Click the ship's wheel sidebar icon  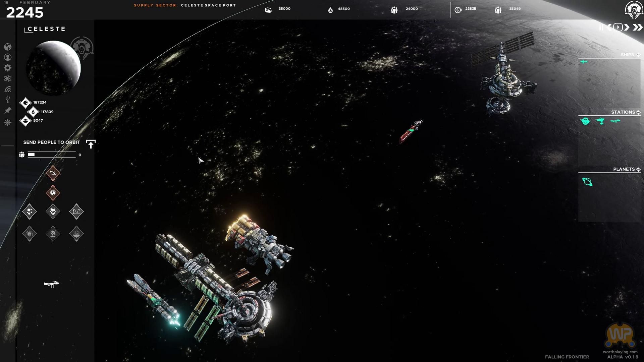8,122
